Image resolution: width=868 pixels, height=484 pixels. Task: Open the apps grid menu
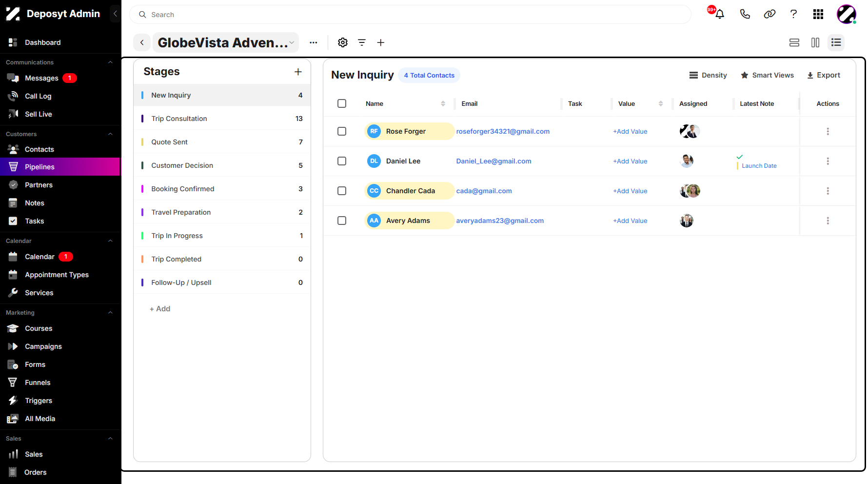[x=818, y=14]
